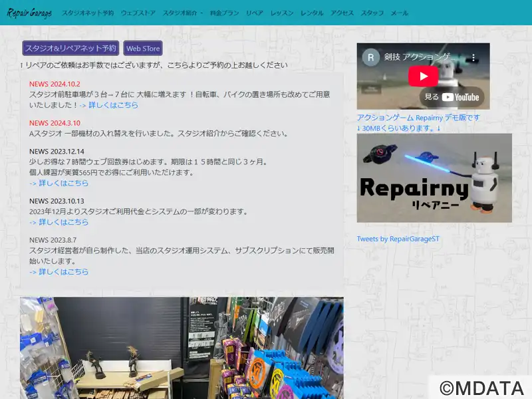Click the NEWS 2024.3.10 heading
532x399 pixels.
[x=55, y=123]
